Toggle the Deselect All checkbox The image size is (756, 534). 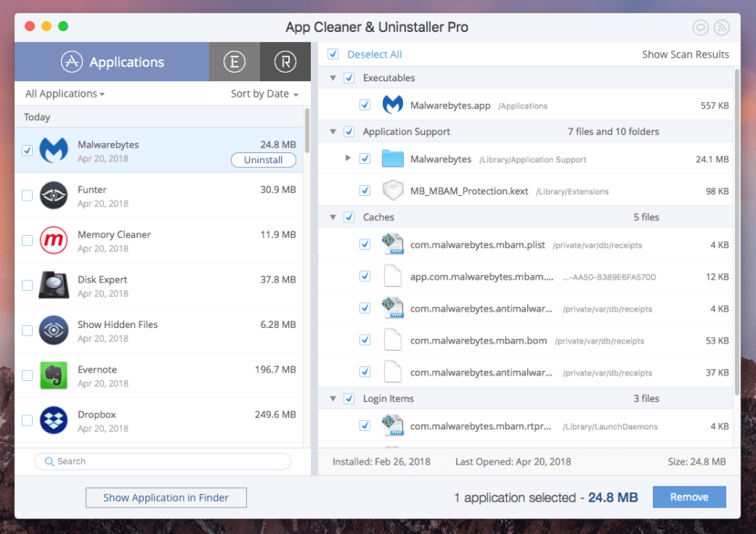333,54
